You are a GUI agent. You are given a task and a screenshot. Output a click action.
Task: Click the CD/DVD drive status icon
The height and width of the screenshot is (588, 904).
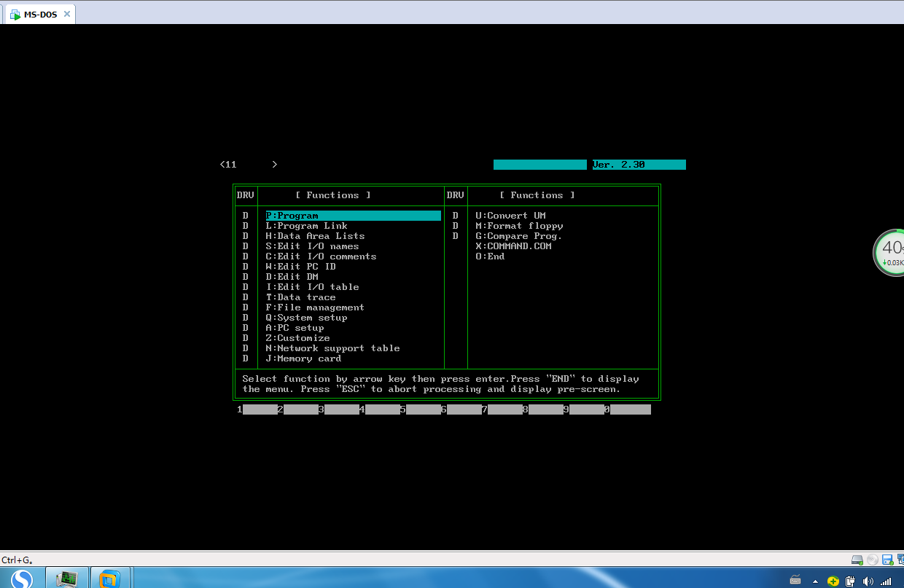873,560
